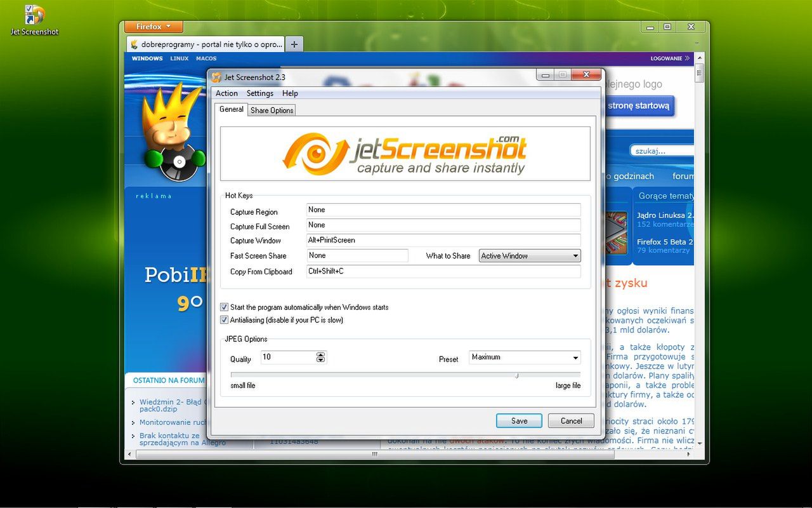
Task: Select the dobreprogramy browser tab
Action: [x=206, y=44]
